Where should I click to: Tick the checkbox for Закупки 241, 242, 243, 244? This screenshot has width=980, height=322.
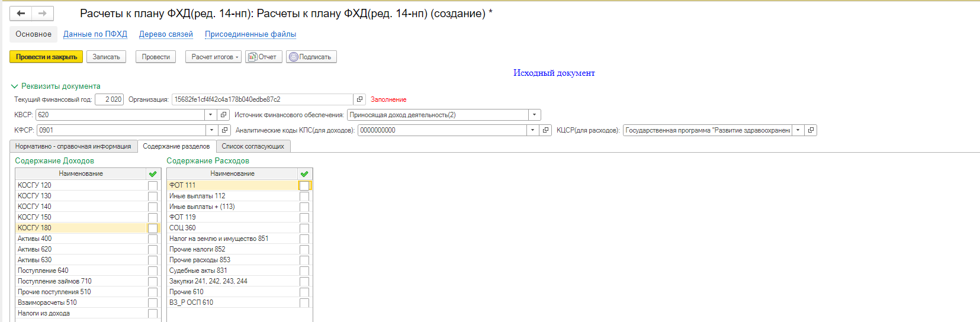[x=304, y=281]
